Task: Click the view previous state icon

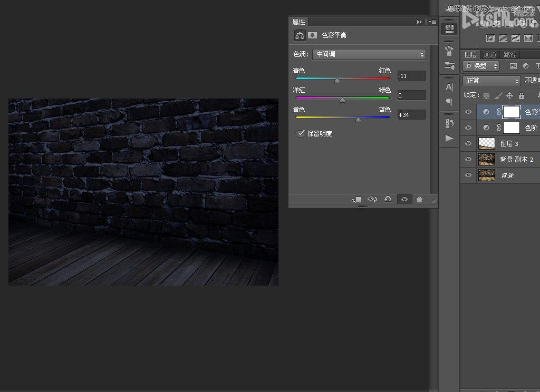Action: coord(372,200)
